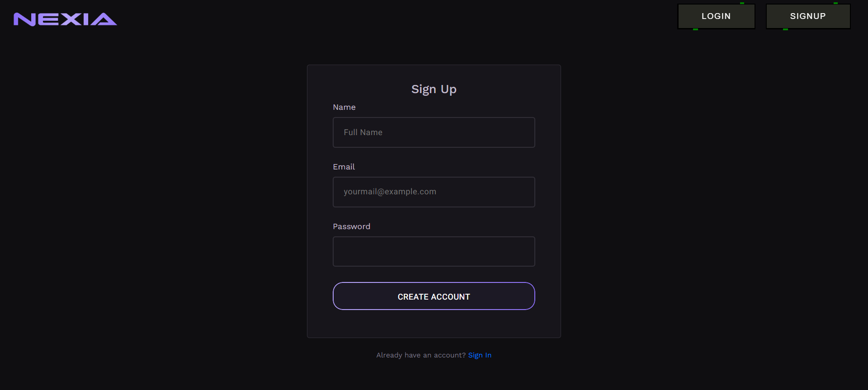Focus the Full Name input field

click(434, 132)
